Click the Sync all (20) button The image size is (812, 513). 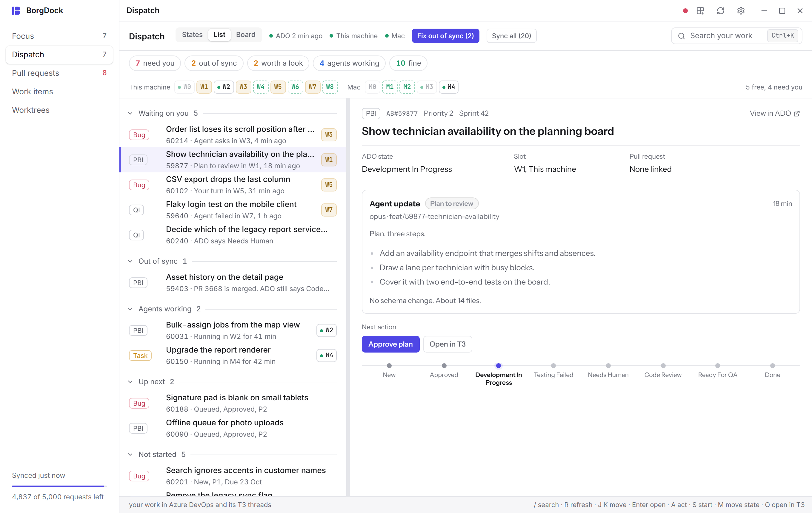pyautogui.click(x=512, y=36)
